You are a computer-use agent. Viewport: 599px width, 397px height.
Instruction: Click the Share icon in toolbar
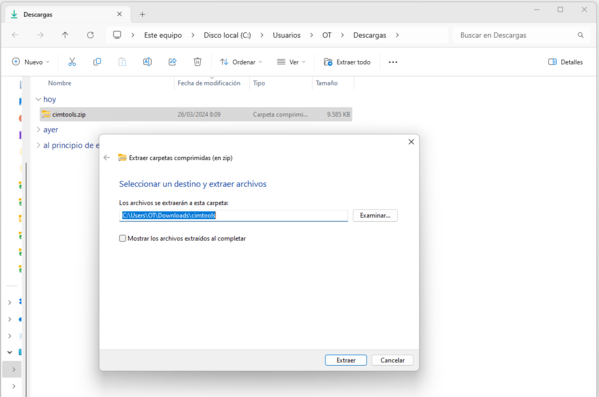tap(172, 62)
